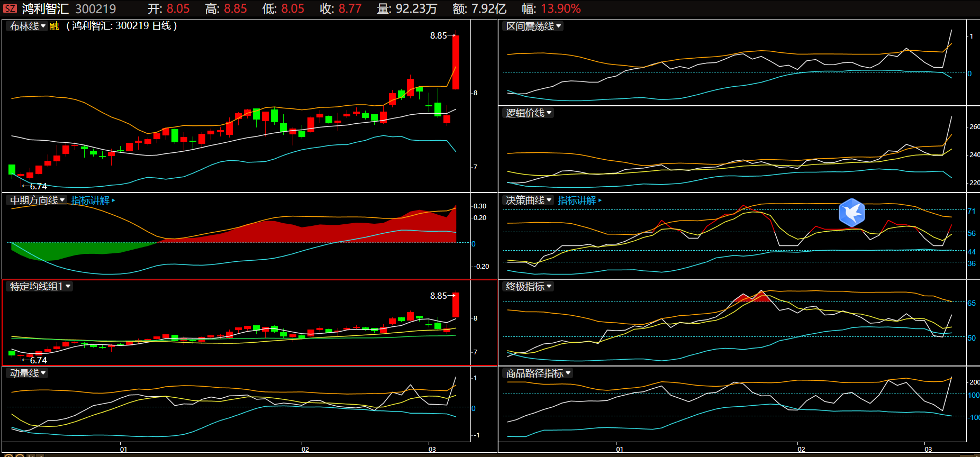Click the 6.74 low label in 布林线 chart
Viewport: 980px width, 457px height.
pos(39,186)
